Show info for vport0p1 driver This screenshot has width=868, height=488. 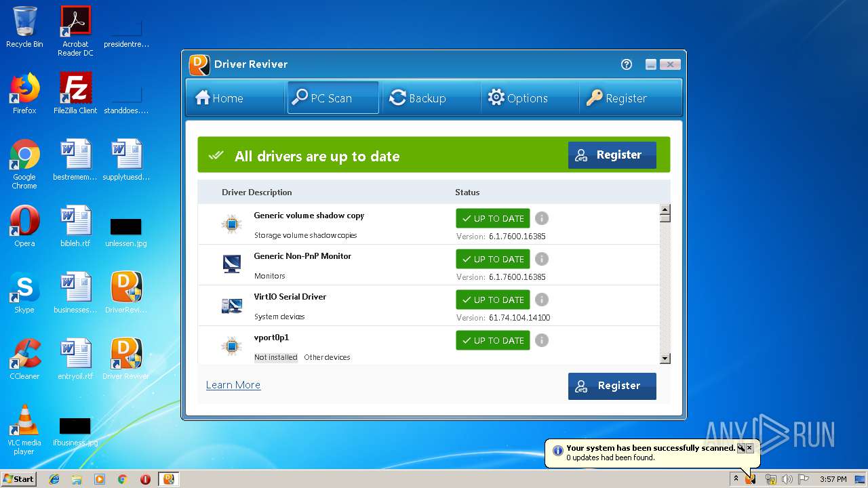tap(541, 340)
